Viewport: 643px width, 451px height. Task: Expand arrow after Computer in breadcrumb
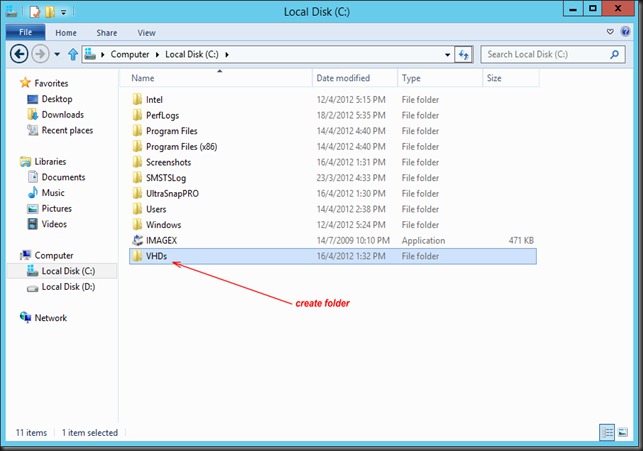[x=157, y=55]
